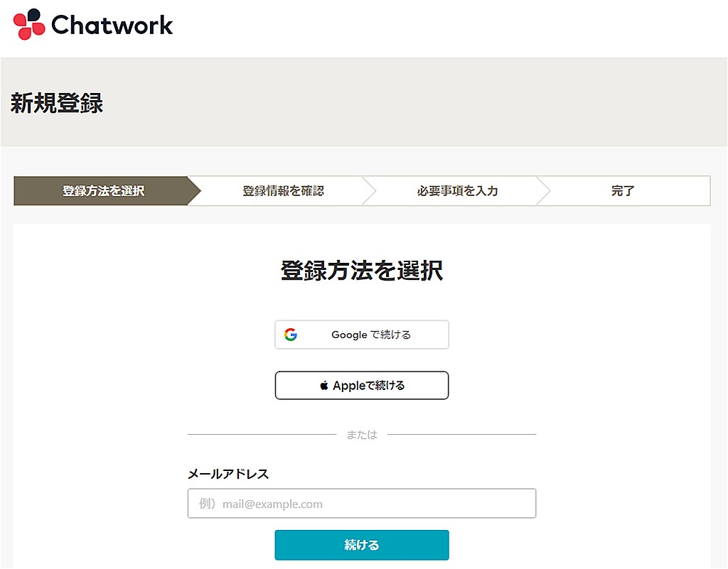
Task: Click the Apple icon inside the Appleで続ける button
Action: tap(324, 385)
